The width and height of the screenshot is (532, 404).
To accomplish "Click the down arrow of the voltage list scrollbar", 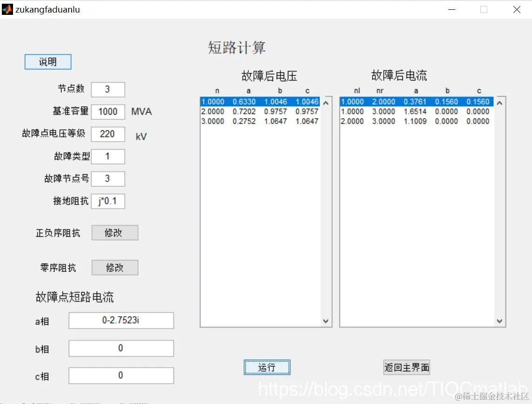I will tap(326, 321).
